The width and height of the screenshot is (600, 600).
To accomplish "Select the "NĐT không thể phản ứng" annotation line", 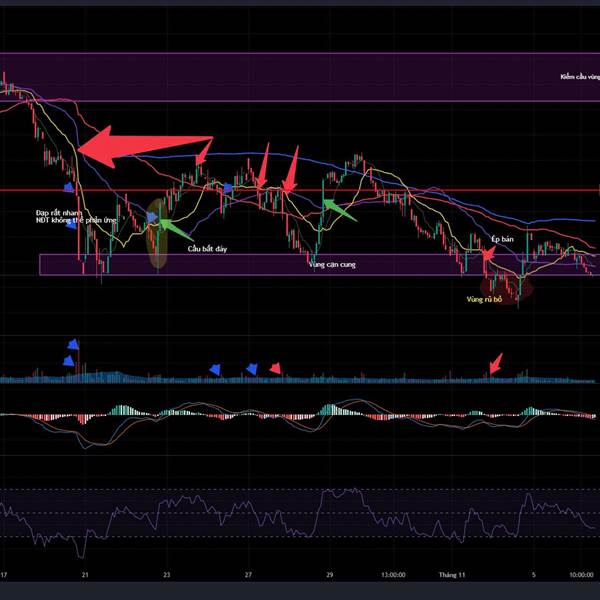I will click(x=76, y=220).
